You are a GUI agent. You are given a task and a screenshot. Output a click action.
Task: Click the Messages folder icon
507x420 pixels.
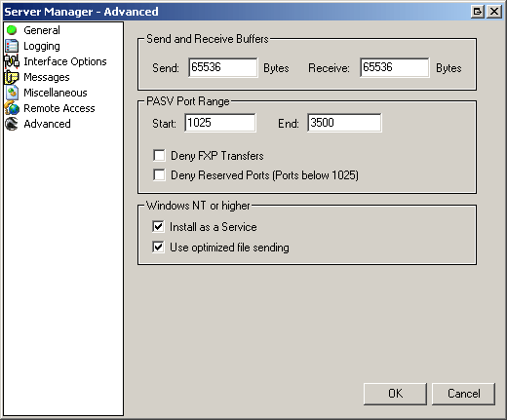[x=12, y=77]
